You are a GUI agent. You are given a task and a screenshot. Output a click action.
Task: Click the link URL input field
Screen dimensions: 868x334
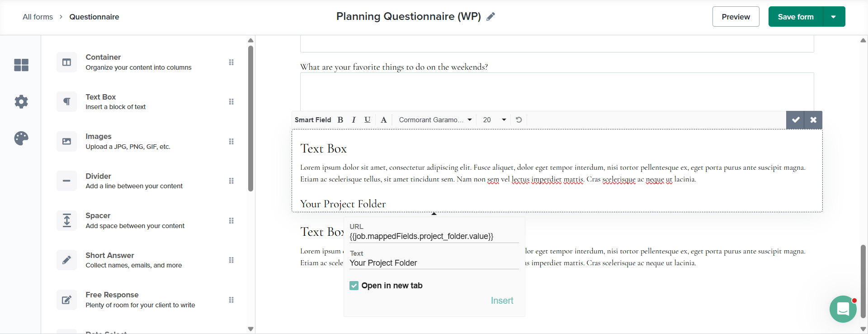pos(434,236)
